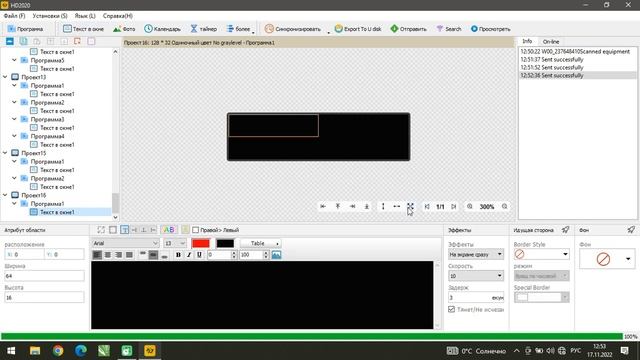Image resolution: width=640 pixels, height=360 pixels.
Task: Open the Эффекты dropdown
Action: [x=476, y=254]
